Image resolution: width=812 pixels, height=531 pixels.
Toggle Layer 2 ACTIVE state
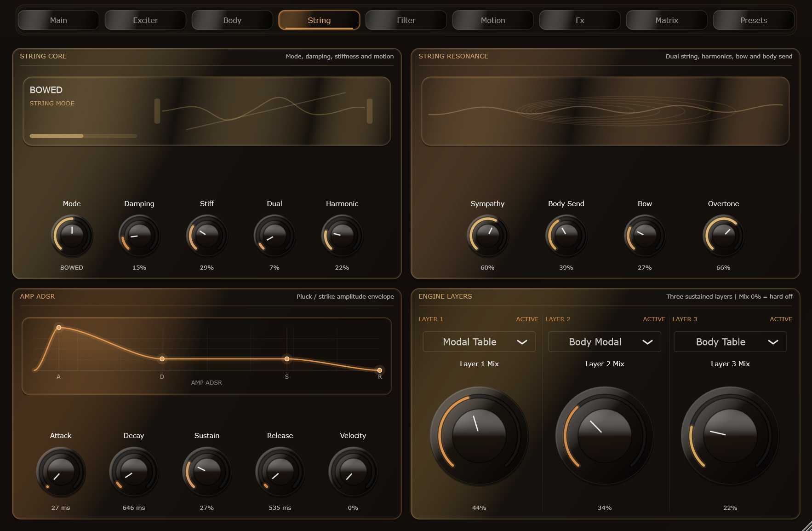[654, 319]
